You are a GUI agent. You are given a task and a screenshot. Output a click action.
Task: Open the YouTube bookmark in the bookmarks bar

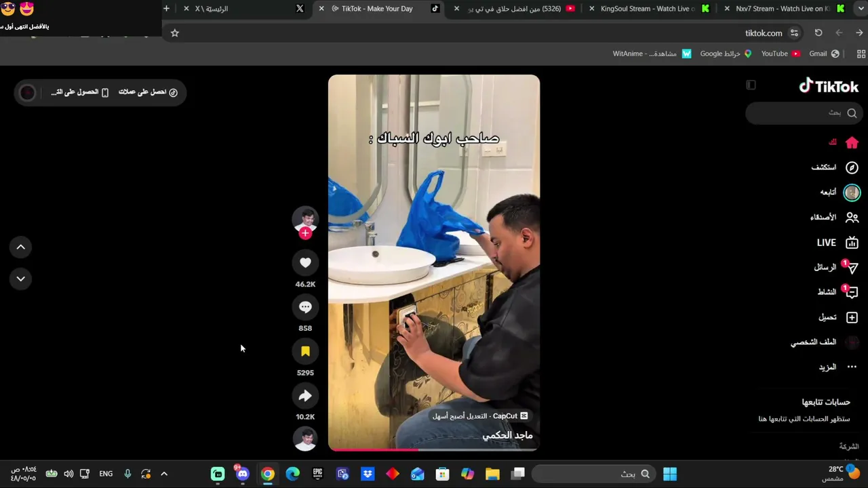[781, 54]
